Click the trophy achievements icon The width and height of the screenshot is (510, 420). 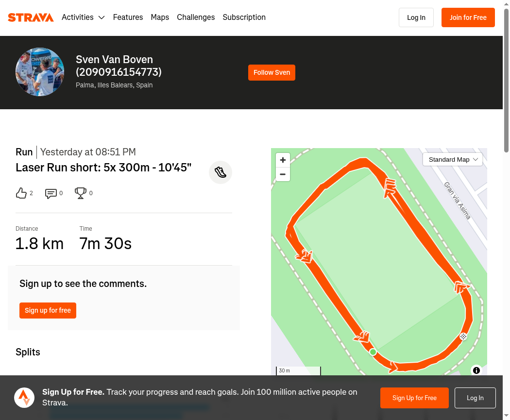80,193
